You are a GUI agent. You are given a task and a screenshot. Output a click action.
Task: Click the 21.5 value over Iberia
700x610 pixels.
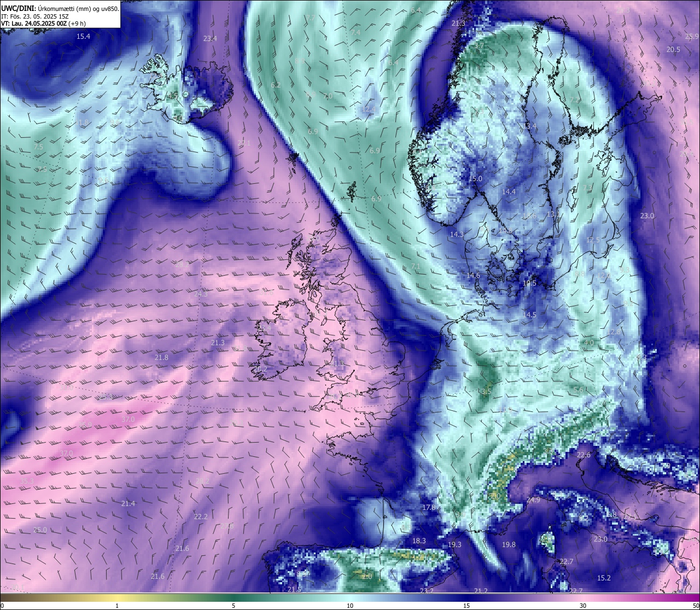click(294, 589)
